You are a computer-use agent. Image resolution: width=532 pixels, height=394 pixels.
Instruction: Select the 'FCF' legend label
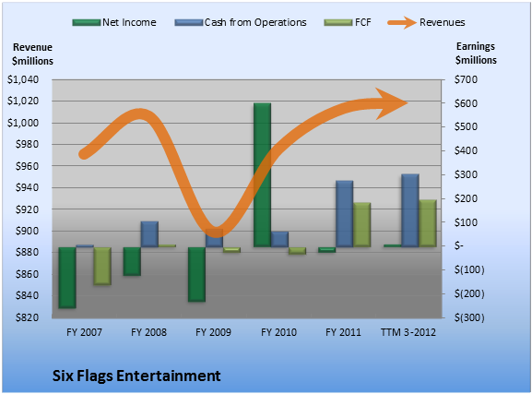coord(362,22)
